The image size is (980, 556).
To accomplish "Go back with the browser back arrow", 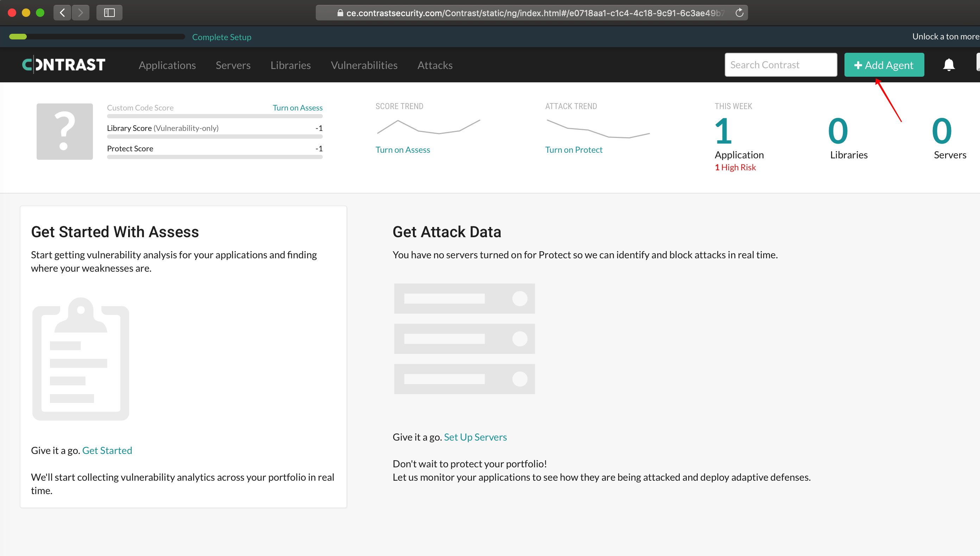I will pos(62,13).
